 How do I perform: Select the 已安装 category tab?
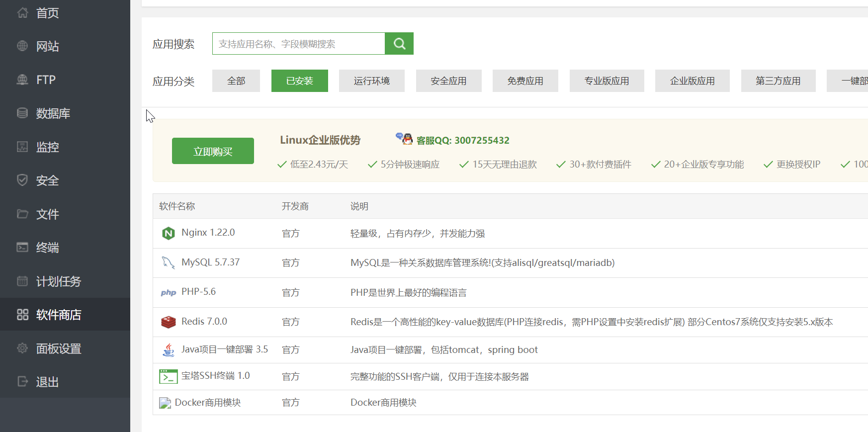click(300, 81)
